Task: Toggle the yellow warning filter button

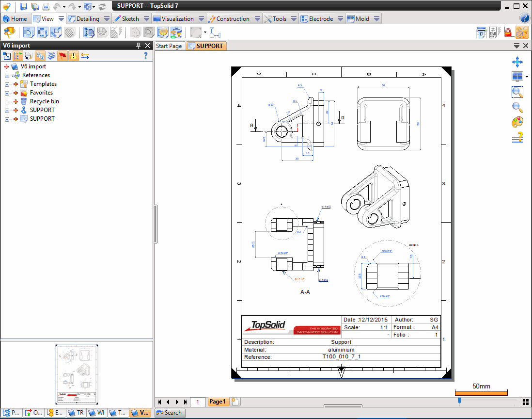Action: pos(73,56)
